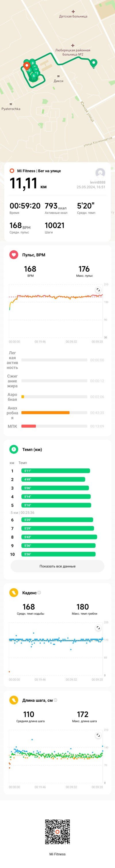Select kilometer 8 pace bar 5'43"
Image resolution: width=115 pixels, height=868 pixels.
click(59, 537)
